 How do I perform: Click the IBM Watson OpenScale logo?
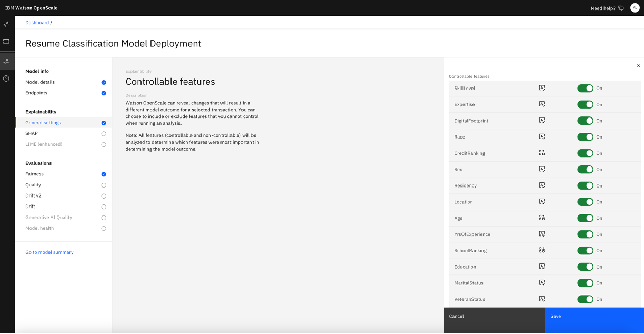32,8
